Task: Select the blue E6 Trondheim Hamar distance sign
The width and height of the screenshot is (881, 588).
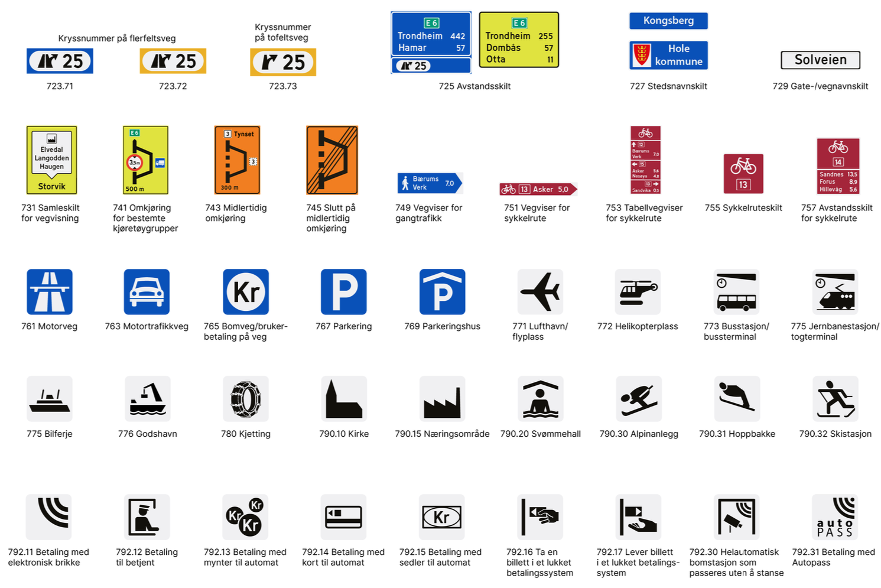Action: pyautogui.click(x=431, y=43)
